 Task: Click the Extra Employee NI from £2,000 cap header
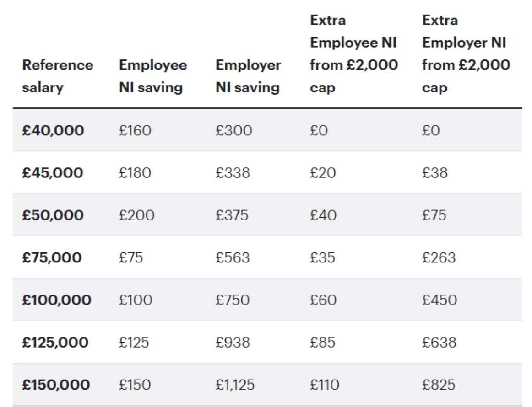pos(353,54)
